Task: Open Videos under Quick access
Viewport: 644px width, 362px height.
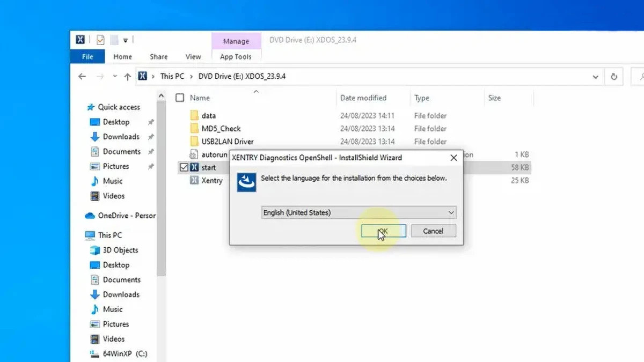Action: [113, 196]
